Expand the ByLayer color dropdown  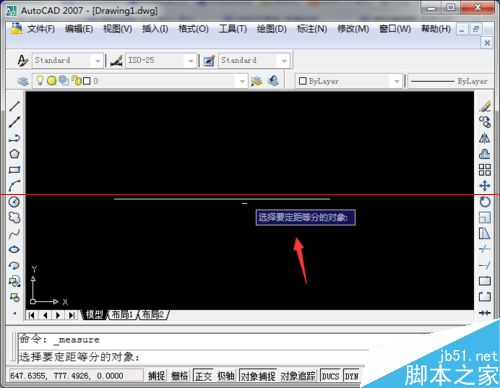396,81
